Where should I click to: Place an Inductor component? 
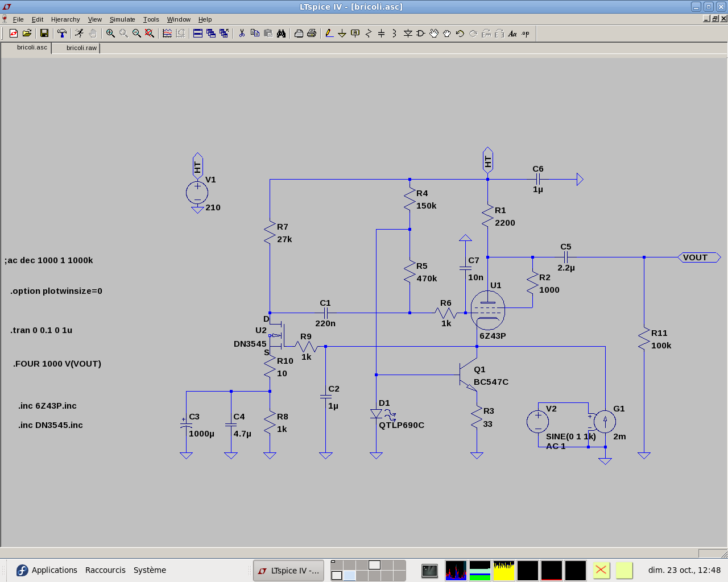[394, 34]
